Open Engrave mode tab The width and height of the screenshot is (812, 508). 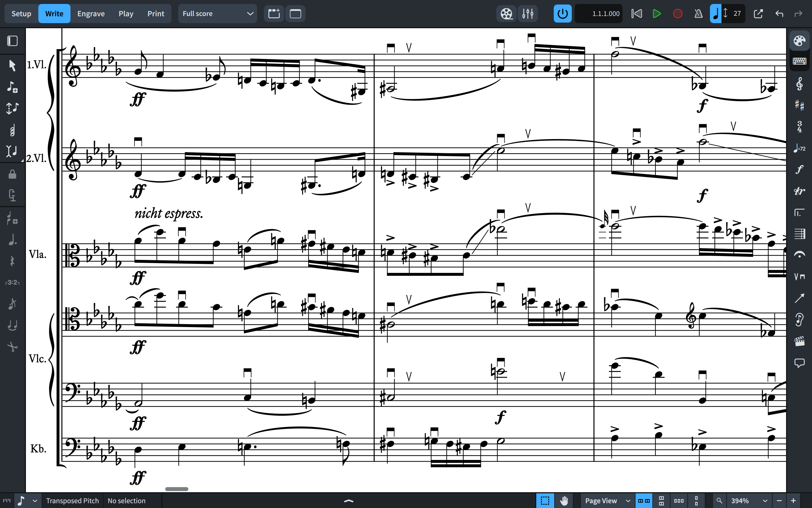(91, 14)
